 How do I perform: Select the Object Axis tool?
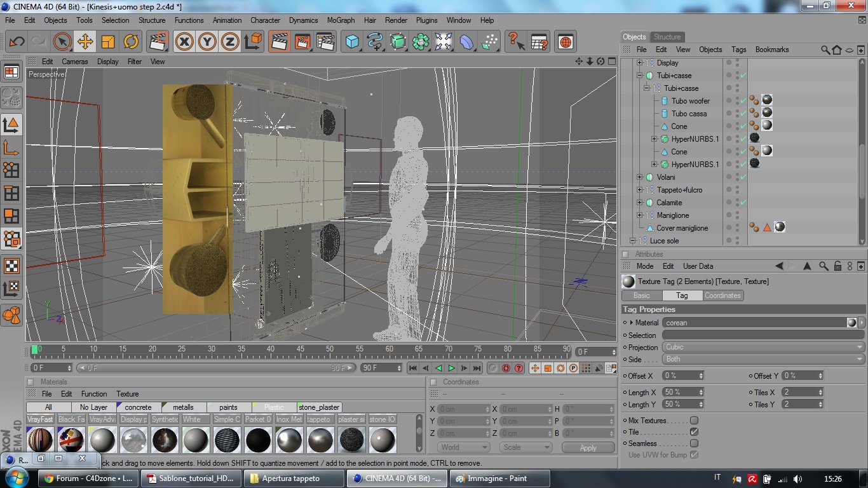pos(11,147)
